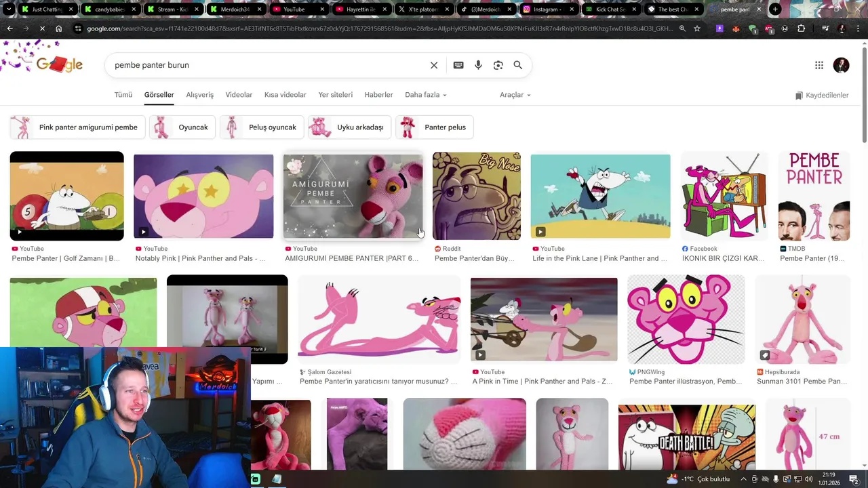This screenshot has height=488, width=868.
Task: Open the Kısa videolar tab
Action: (x=285, y=95)
